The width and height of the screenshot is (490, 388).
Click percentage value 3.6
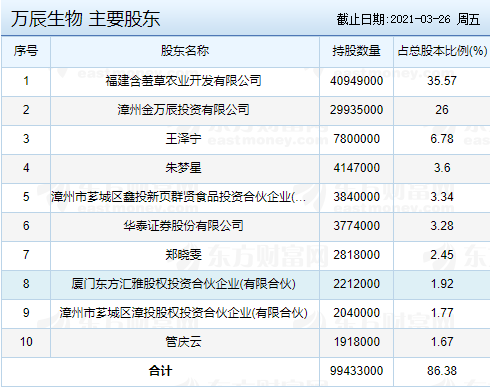[442, 168]
